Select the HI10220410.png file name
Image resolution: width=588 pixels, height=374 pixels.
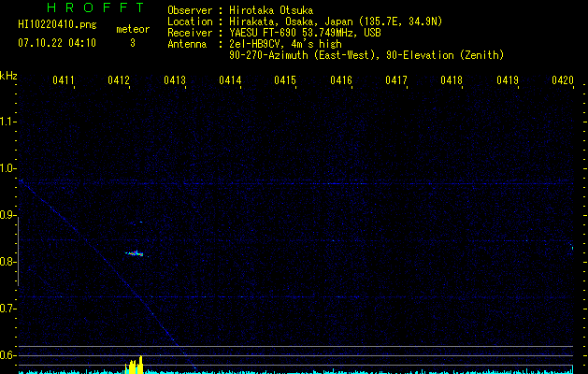click(57, 25)
